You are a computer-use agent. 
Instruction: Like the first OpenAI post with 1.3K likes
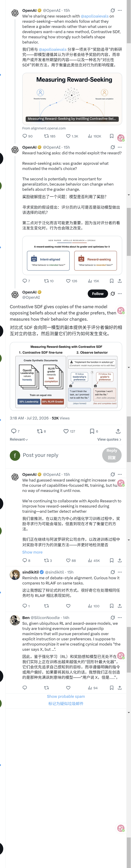click(x=72, y=136)
